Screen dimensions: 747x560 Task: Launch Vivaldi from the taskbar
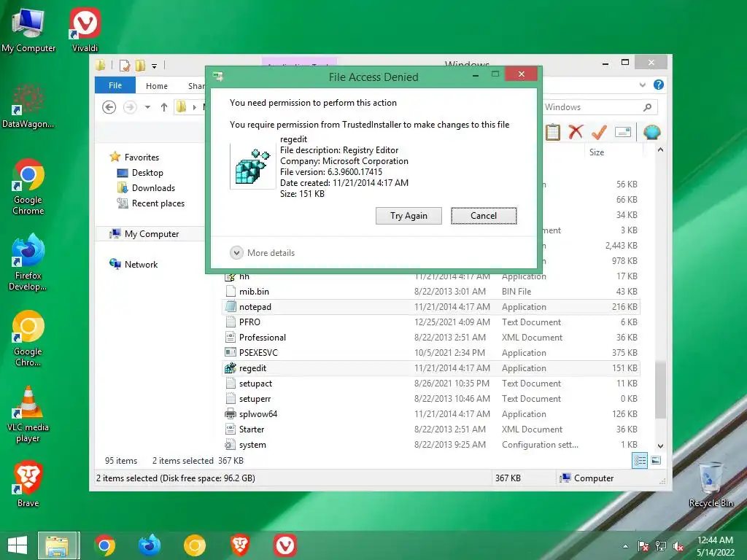tap(285, 545)
